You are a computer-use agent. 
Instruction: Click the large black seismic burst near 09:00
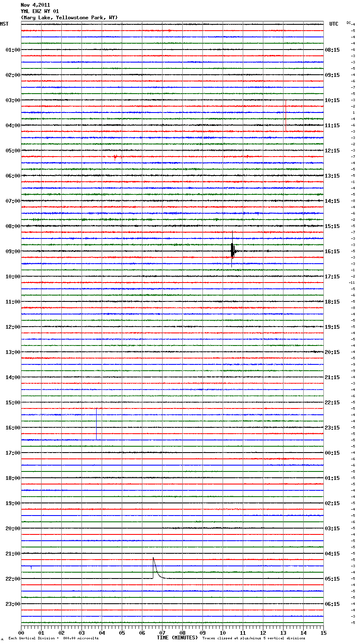tap(232, 251)
